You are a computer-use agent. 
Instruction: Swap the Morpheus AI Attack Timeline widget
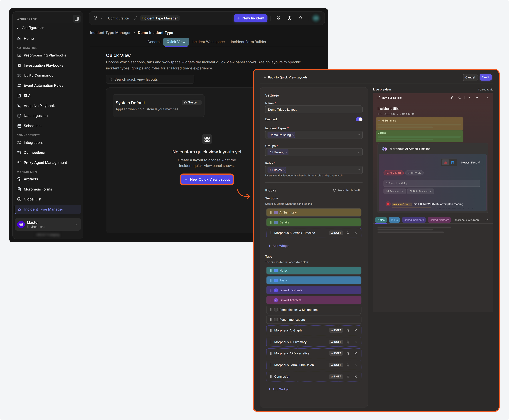[348, 233]
